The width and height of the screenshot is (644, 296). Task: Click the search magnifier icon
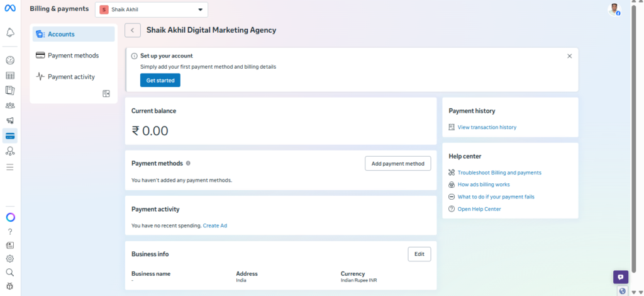click(x=10, y=272)
